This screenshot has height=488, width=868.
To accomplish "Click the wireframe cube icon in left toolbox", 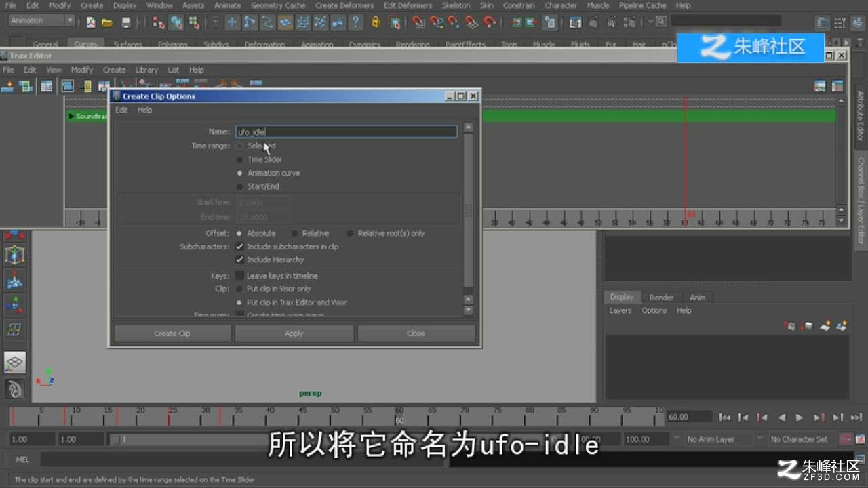I will [14, 255].
